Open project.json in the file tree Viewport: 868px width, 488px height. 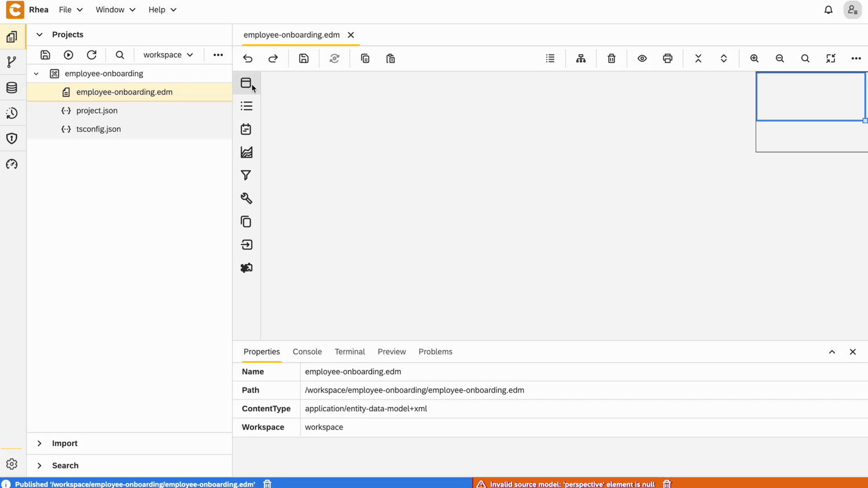click(x=97, y=110)
